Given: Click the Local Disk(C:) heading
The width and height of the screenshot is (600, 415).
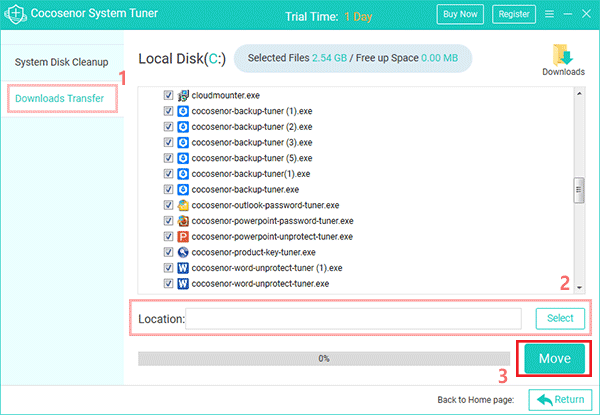Looking at the screenshot, I should 182,59.
